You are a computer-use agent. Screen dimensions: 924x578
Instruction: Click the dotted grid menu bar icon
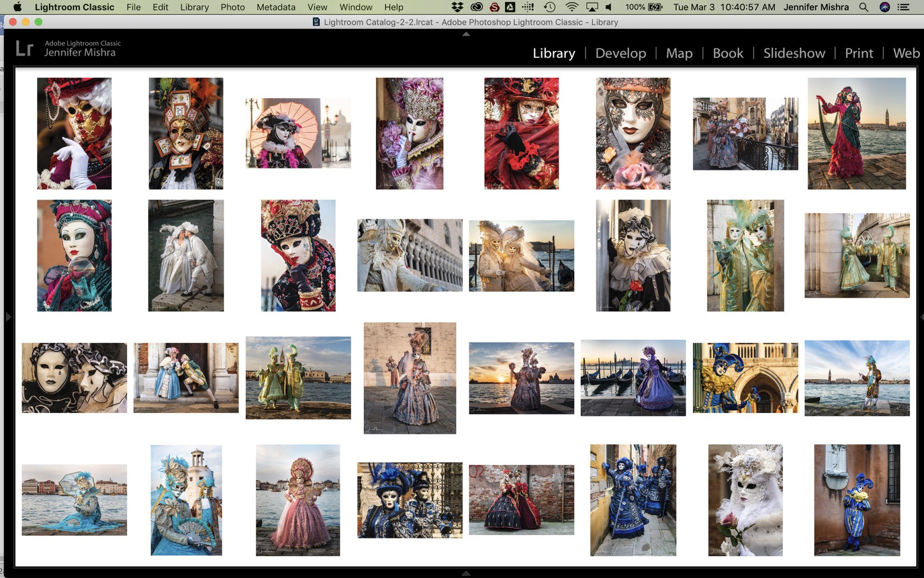click(527, 7)
